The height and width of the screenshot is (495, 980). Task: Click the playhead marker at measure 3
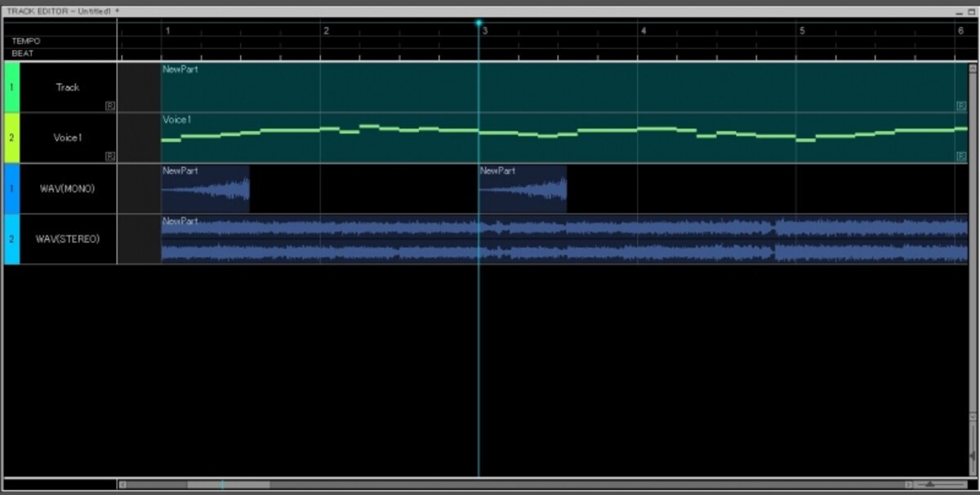479,23
